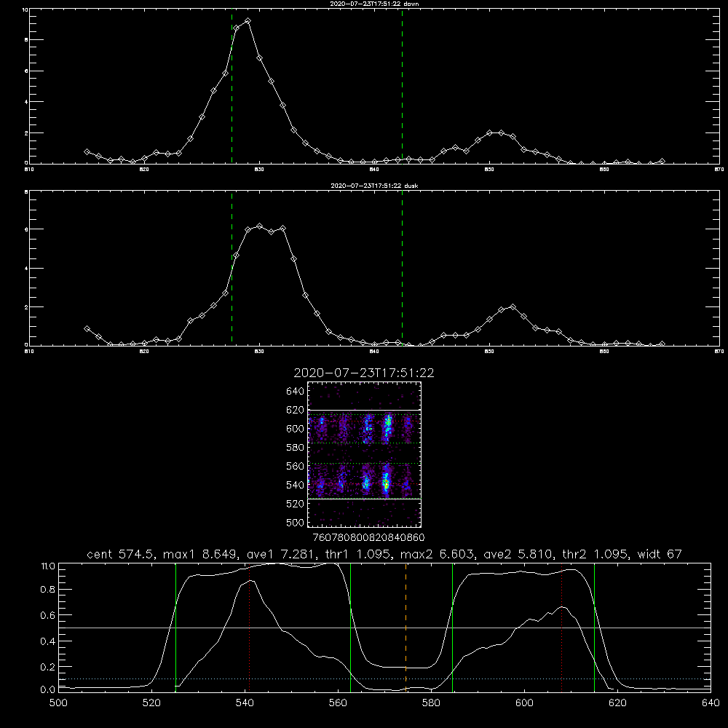Screen dimensions: 728x728
Task: Click the x-axis label 600 in bottom plot
Action: (x=524, y=703)
